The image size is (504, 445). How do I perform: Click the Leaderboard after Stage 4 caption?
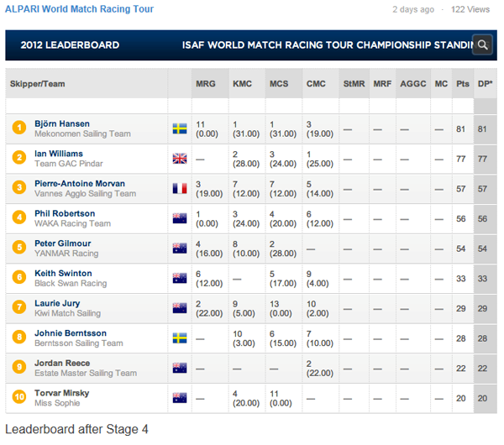[x=76, y=429]
